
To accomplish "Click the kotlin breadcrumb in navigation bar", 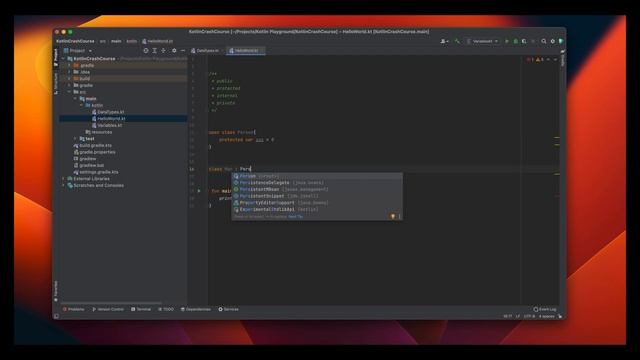I will (x=131, y=41).
